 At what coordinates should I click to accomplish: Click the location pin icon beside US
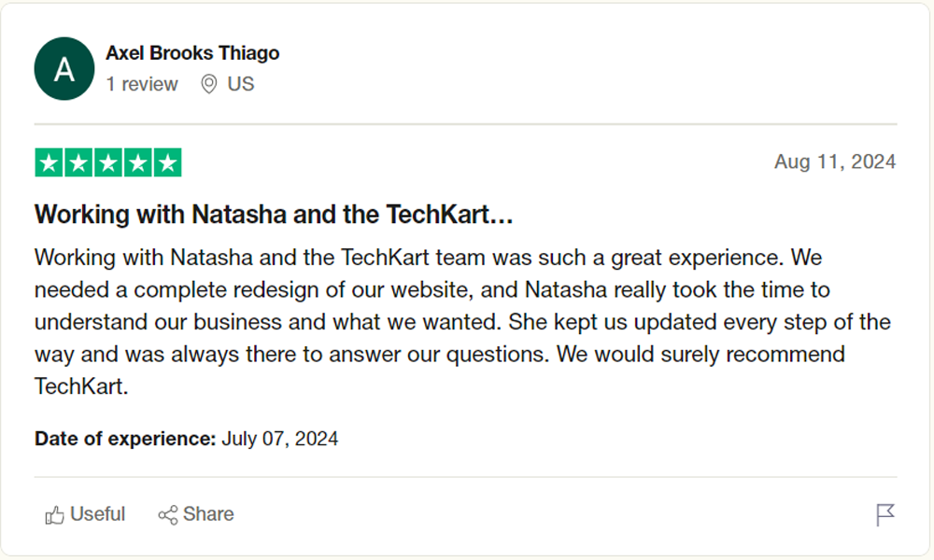[x=208, y=84]
